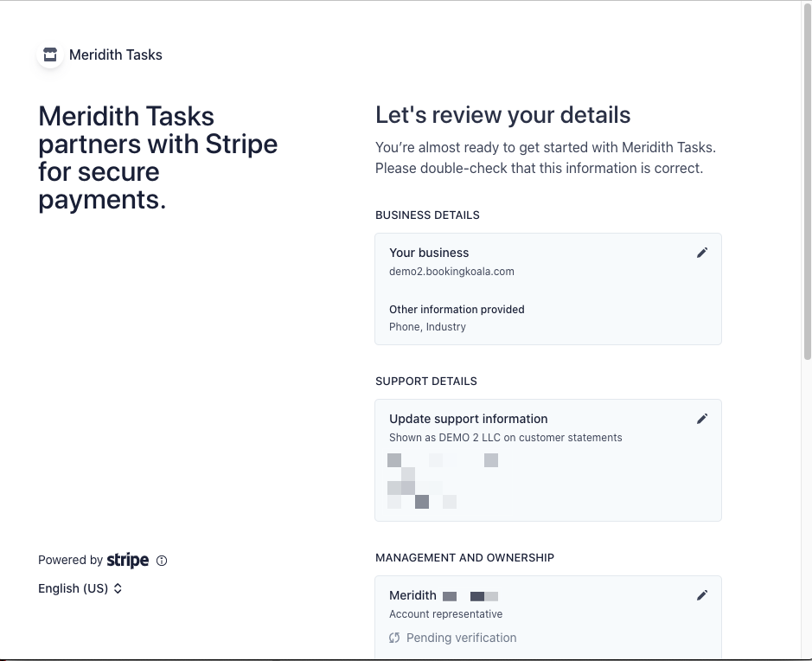Edit the Your business details pencil
This screenshot has width=812, height=661.
click(x=702, y=253)
